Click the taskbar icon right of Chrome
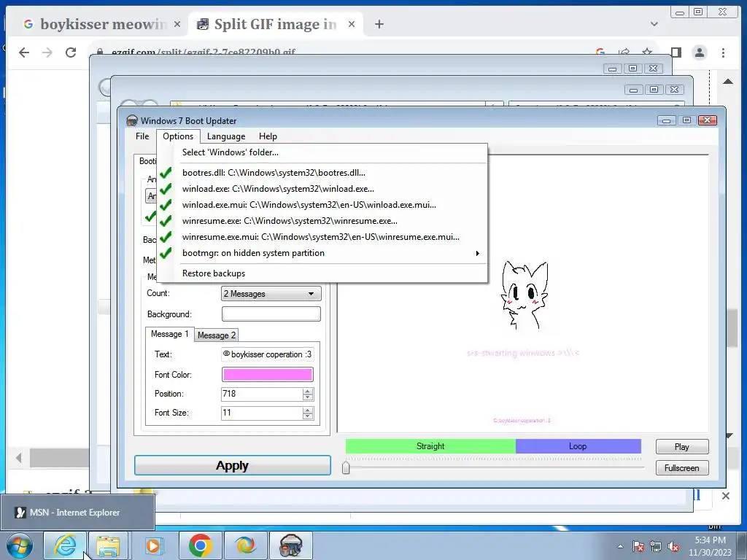Viewport: 747px width, 560px height. [x=245, y=545]
